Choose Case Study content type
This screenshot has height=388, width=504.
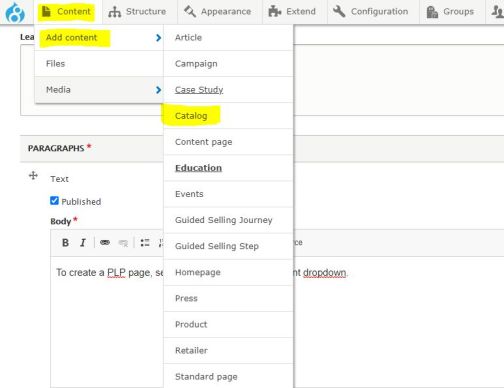pyautogui.click(x=228, y=90)
